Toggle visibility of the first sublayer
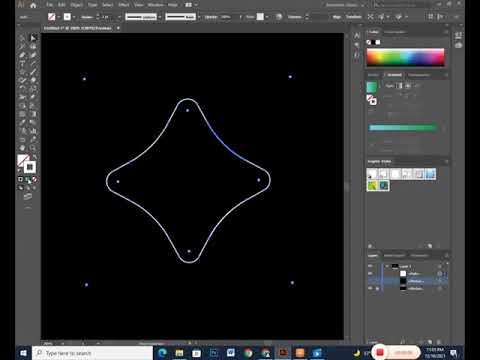480x360 pixels. click(x=370, y=274)
